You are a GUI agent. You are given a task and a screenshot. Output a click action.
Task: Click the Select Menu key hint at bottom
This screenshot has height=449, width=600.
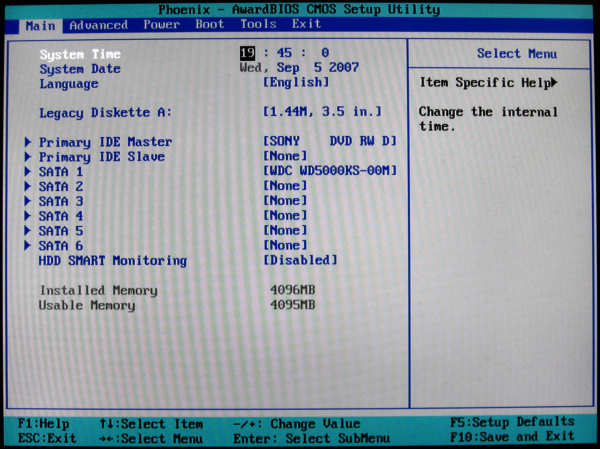(x=151, y=438)
